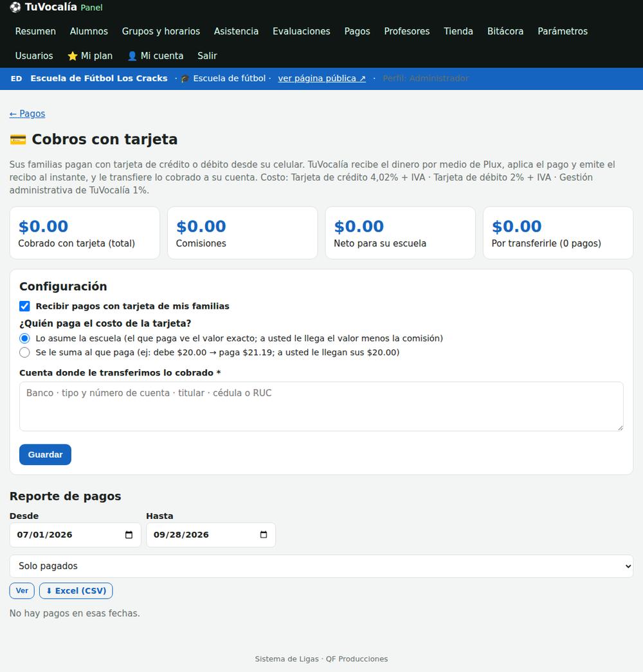Expand the Solo pagados filter dropdown
This screenshot has height=672, width=643.
click(321, 566)
